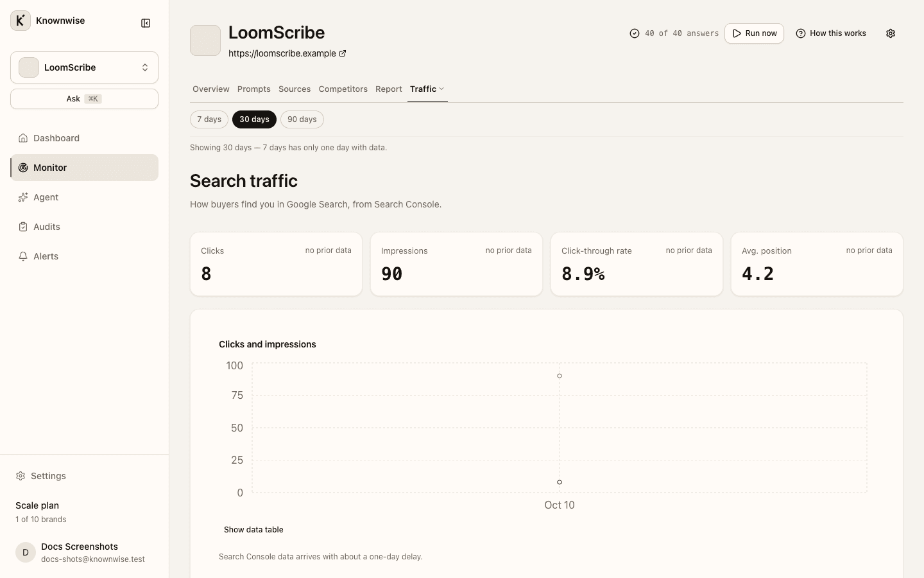Expand Show data table
The image size is (924, 578).
tap(253, 530)
